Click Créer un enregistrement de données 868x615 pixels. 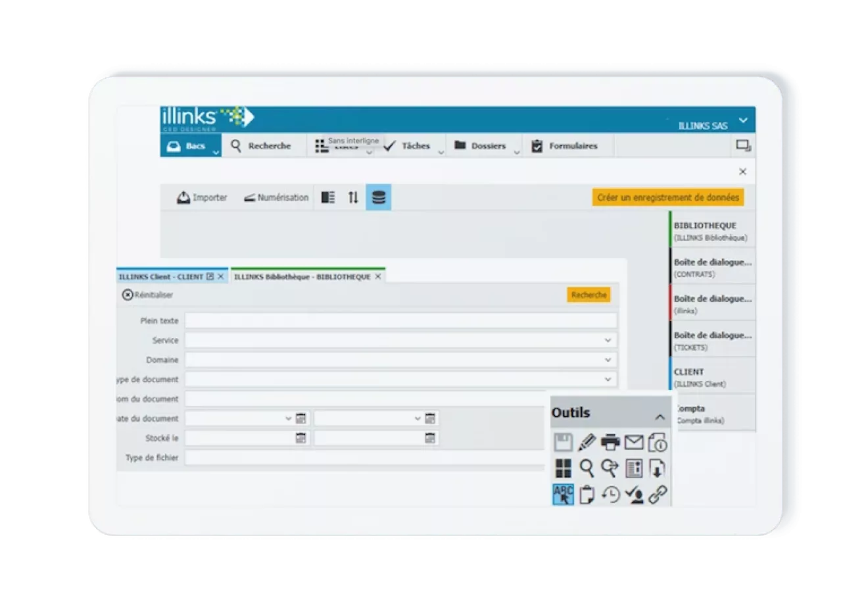pos(668,197)
